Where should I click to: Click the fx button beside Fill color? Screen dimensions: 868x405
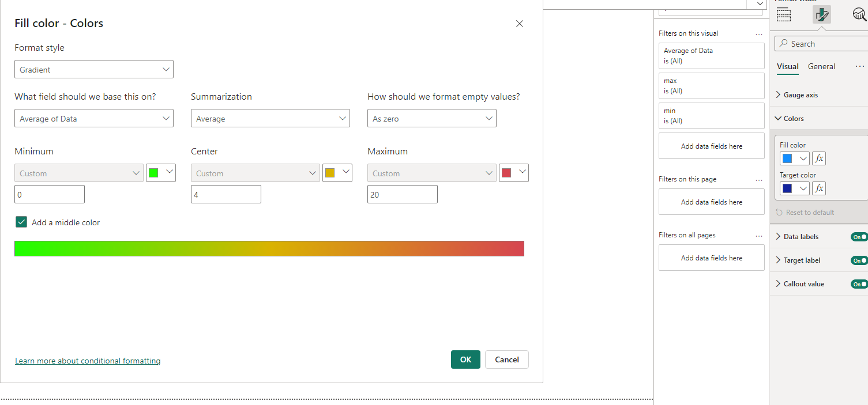point(819,158)
